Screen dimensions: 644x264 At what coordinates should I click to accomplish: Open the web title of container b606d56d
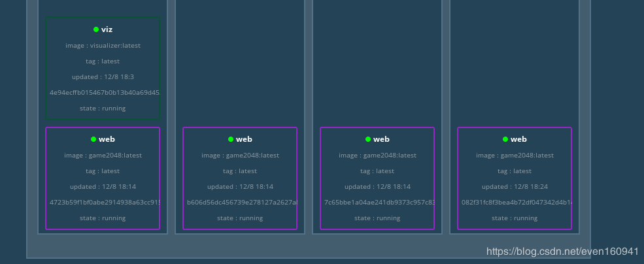tap(244, 139)
